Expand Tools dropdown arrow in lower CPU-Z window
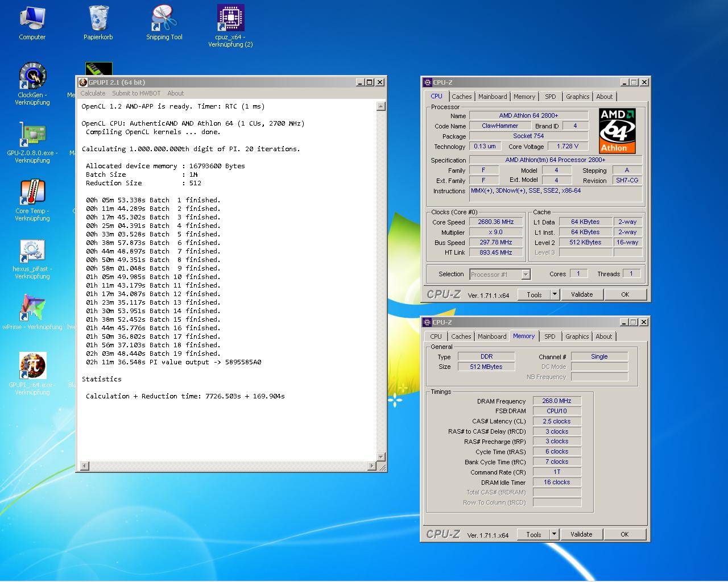 coord(554,534)
